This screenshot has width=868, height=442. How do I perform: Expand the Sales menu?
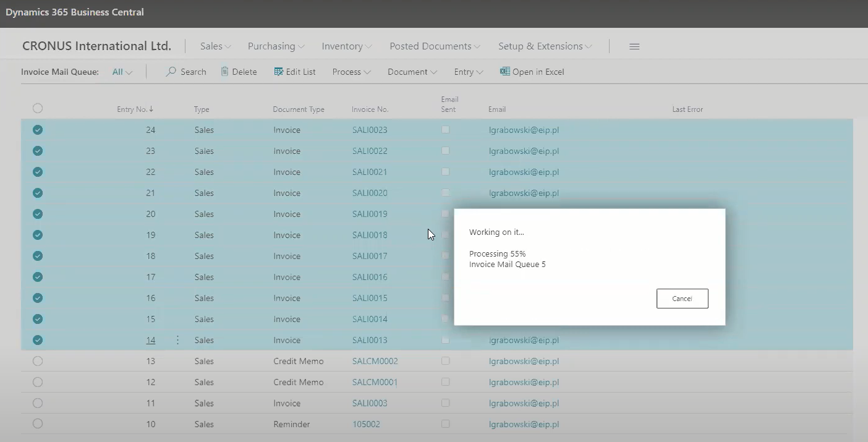215,46
